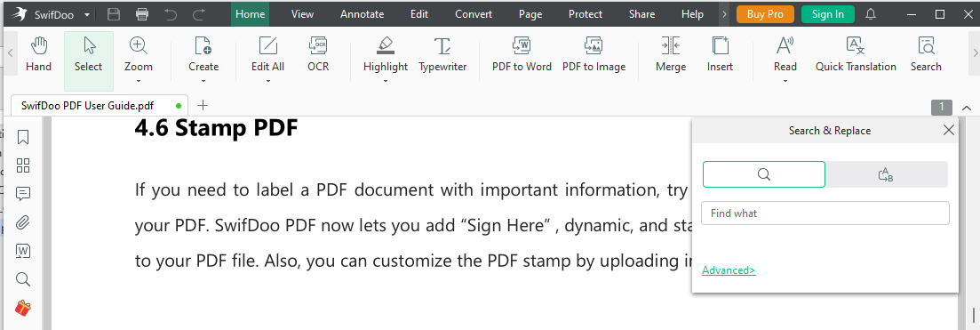980x330 pixels.
Task: Switch to the replace mode tab
Action: point(886,174)
